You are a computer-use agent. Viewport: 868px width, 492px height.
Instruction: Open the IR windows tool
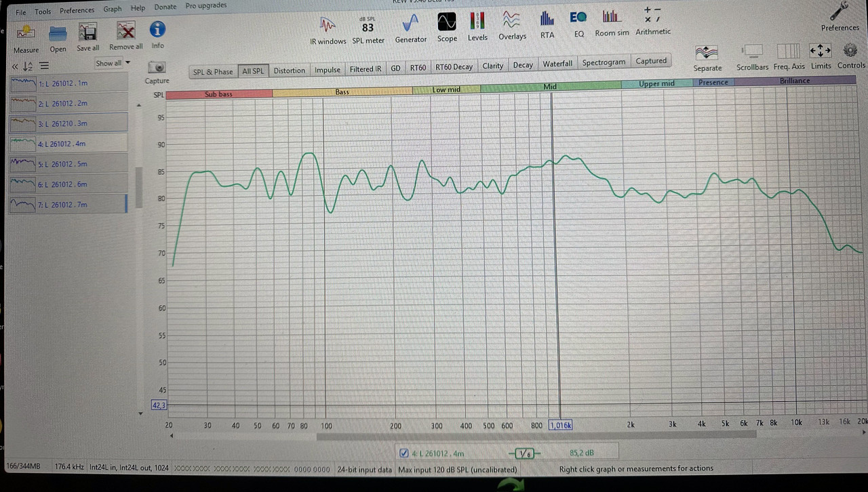328,30
